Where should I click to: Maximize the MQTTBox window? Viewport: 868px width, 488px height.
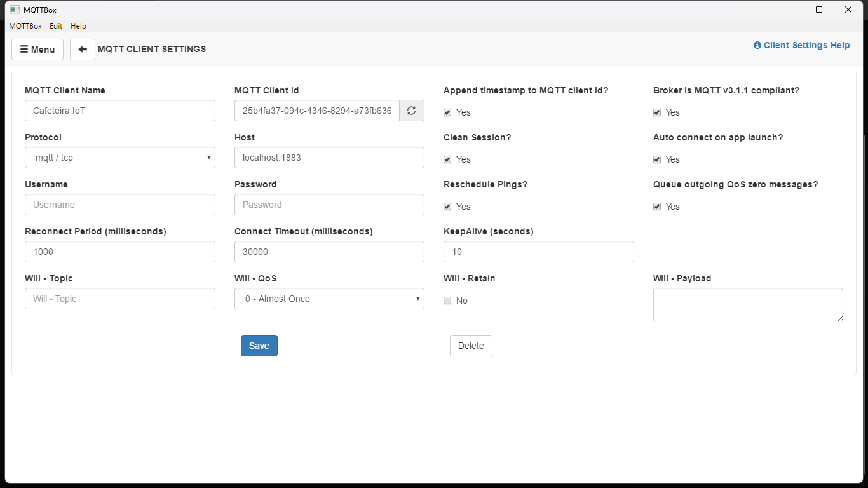click(x=819, y=10)
